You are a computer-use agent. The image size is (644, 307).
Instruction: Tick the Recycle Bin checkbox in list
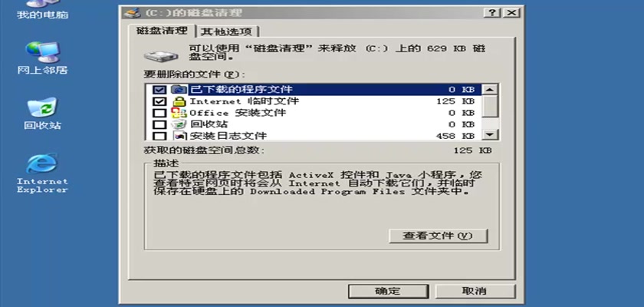(159, 124)
